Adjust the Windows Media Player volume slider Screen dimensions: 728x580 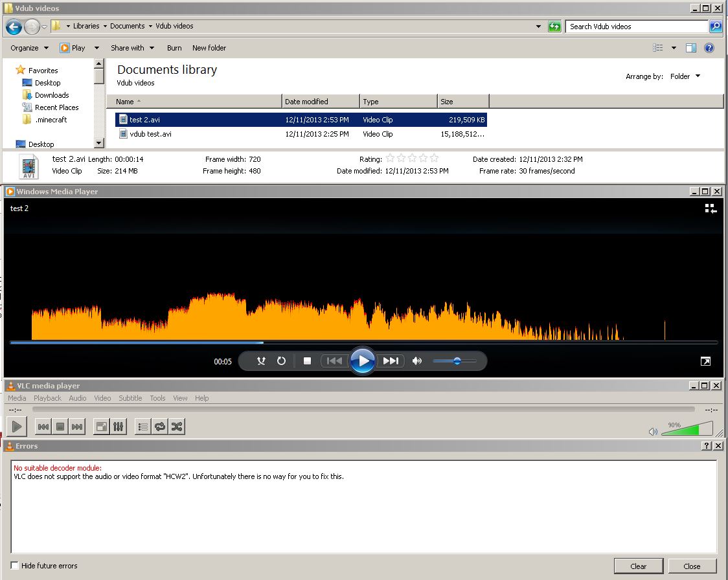point(455,361)
